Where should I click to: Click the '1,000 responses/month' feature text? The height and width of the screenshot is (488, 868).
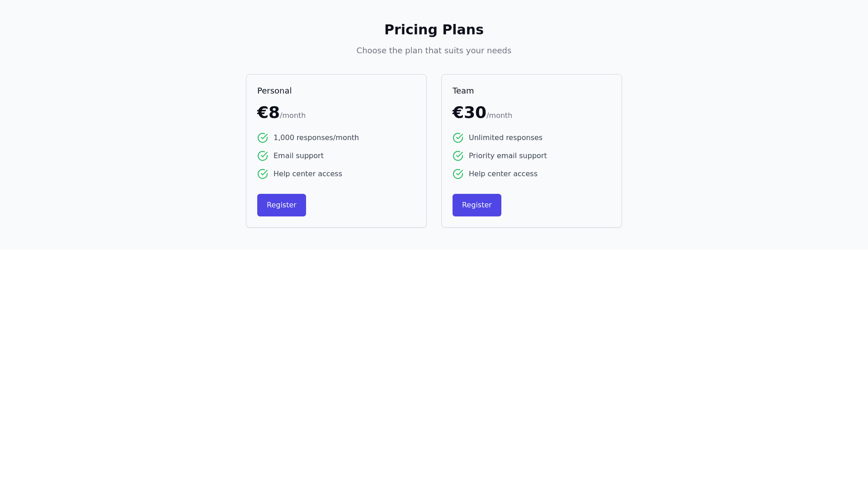[x=316, y=138]
